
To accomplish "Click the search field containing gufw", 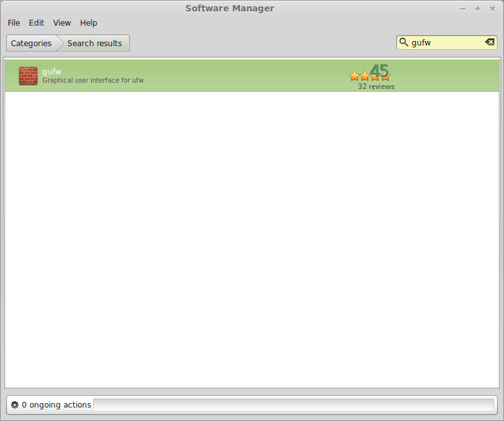I will pos(447,43).
